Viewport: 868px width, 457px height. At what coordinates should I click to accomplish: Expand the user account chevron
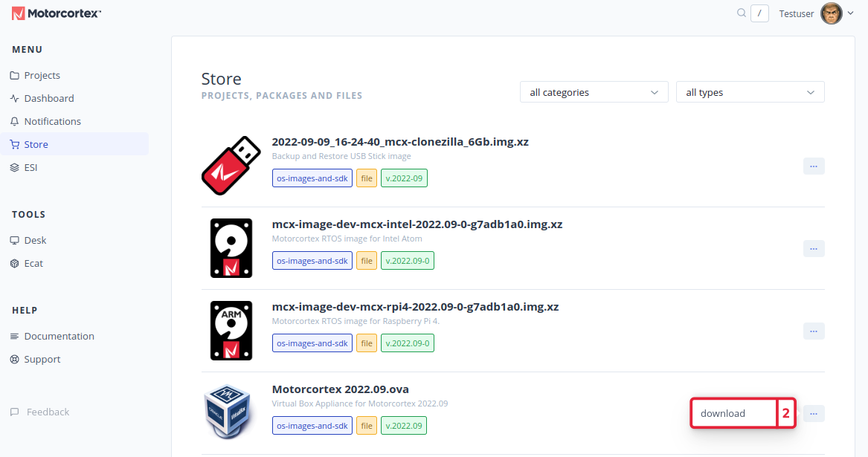coord(851,13)
